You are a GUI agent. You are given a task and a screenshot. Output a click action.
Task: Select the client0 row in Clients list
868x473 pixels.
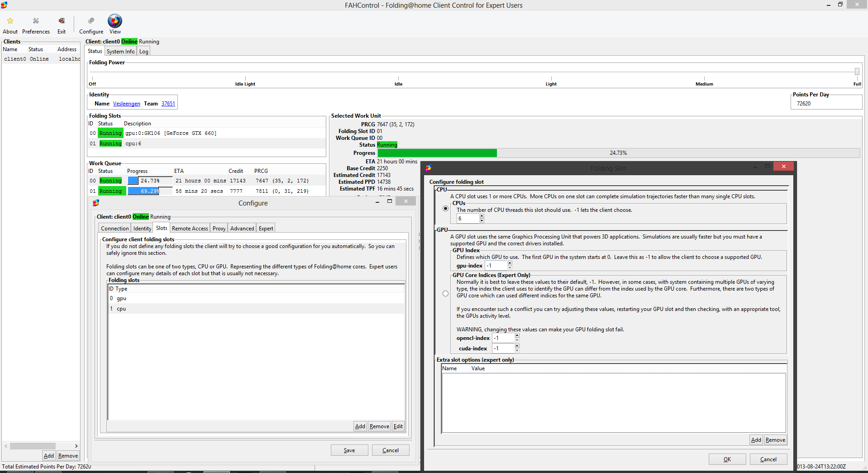pyautogui.click(x=41, y=59)
